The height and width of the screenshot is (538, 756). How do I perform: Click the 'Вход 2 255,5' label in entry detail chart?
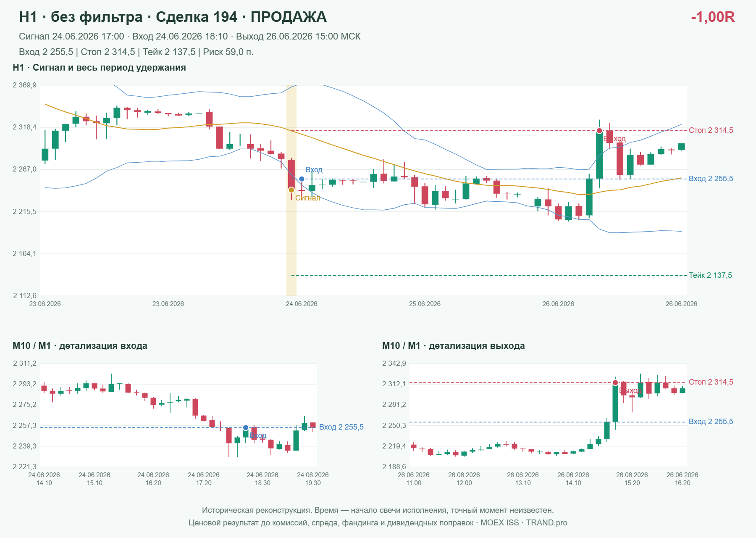point(341,427)
